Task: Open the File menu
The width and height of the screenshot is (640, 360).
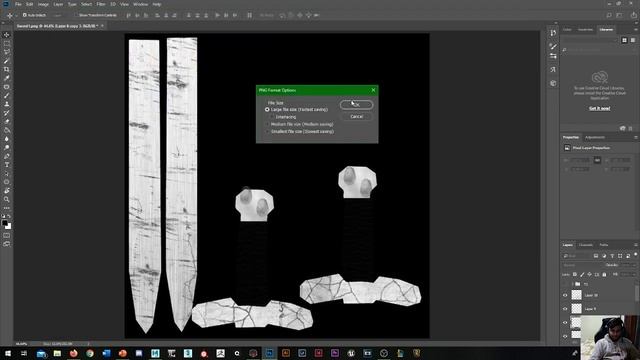Action: click(x=18, y=4)
